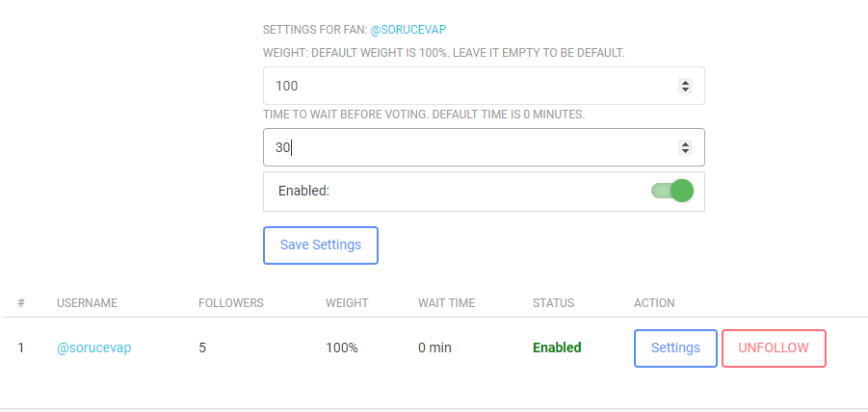
Task: Click the # column header
Action: (x=21, y=303)
